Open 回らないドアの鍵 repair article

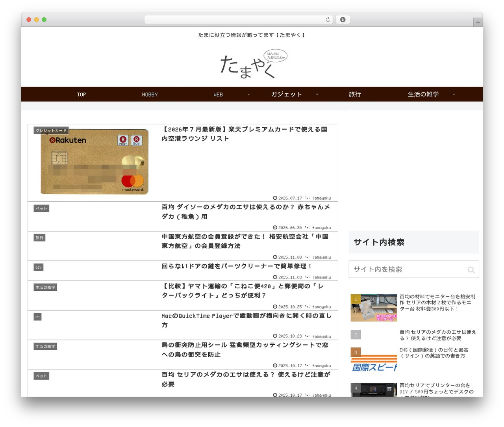(237, 266)
